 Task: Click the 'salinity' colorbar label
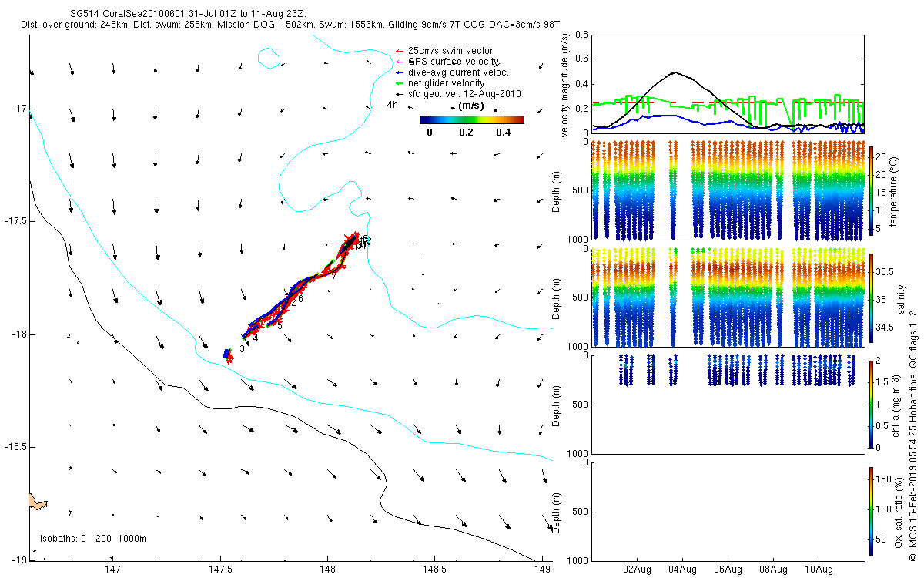tap(902, 299)
